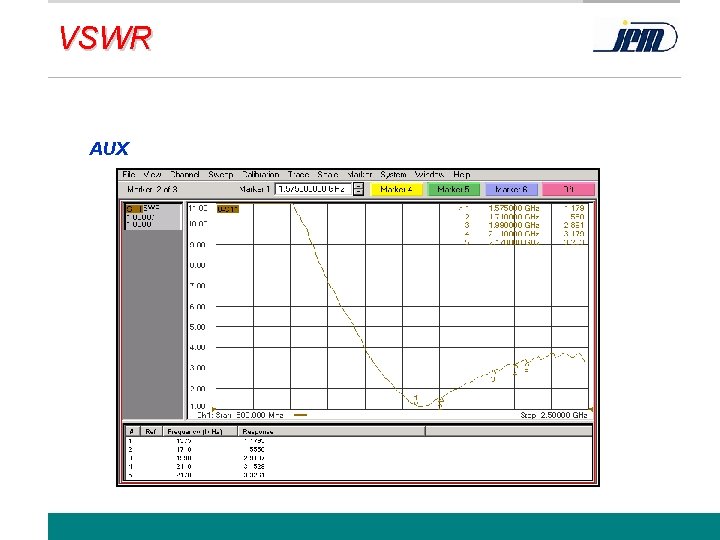Click the Response column header

332,432
